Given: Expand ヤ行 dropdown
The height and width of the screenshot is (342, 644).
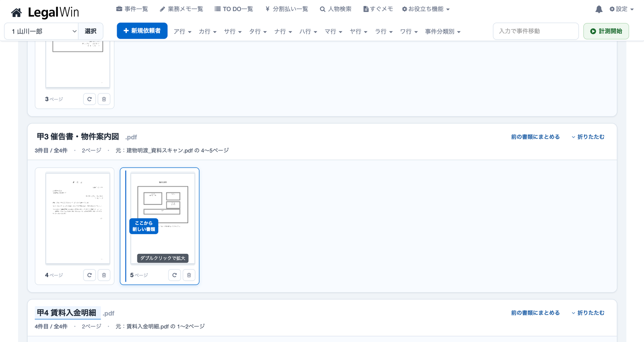Looking at the screenshot, I should click(x=359, y=31).
